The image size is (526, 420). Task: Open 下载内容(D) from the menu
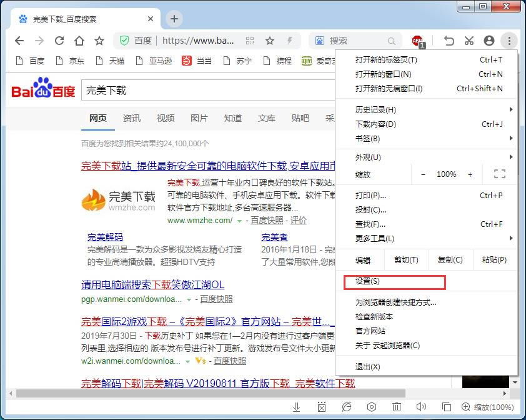(x=426, y=124)
